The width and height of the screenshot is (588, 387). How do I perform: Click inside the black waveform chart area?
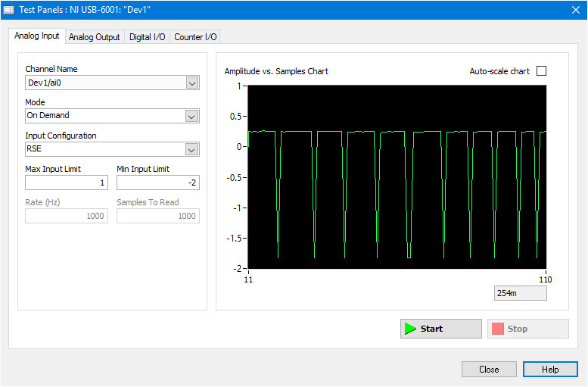pos(397,176)
